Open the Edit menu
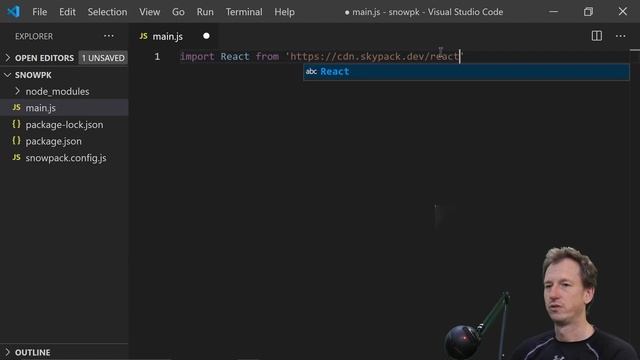 (67, 12)
